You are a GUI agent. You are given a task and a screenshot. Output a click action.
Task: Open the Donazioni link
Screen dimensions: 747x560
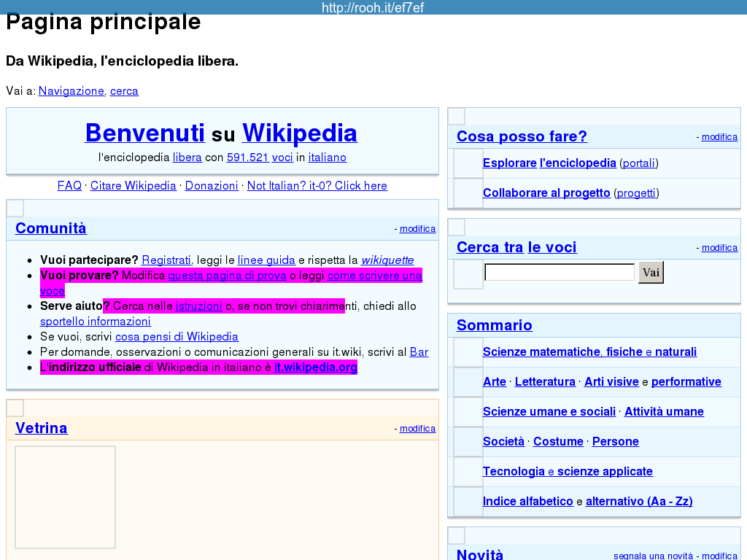point(212,186)
